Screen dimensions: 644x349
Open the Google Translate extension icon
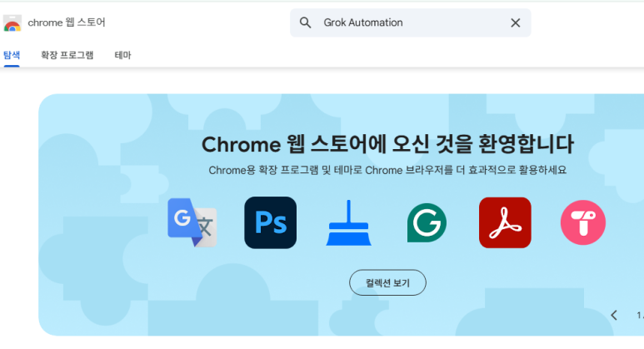coord(192,222)
